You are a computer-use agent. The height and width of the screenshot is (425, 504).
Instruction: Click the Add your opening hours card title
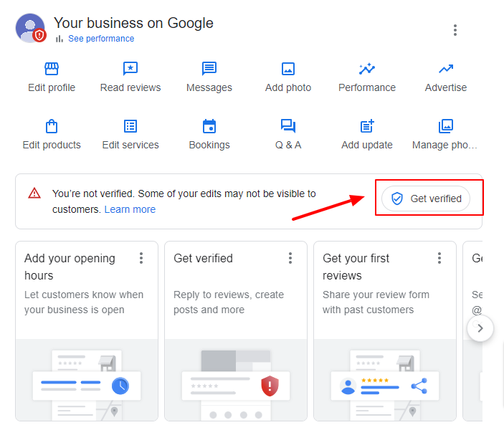(70, 267)
